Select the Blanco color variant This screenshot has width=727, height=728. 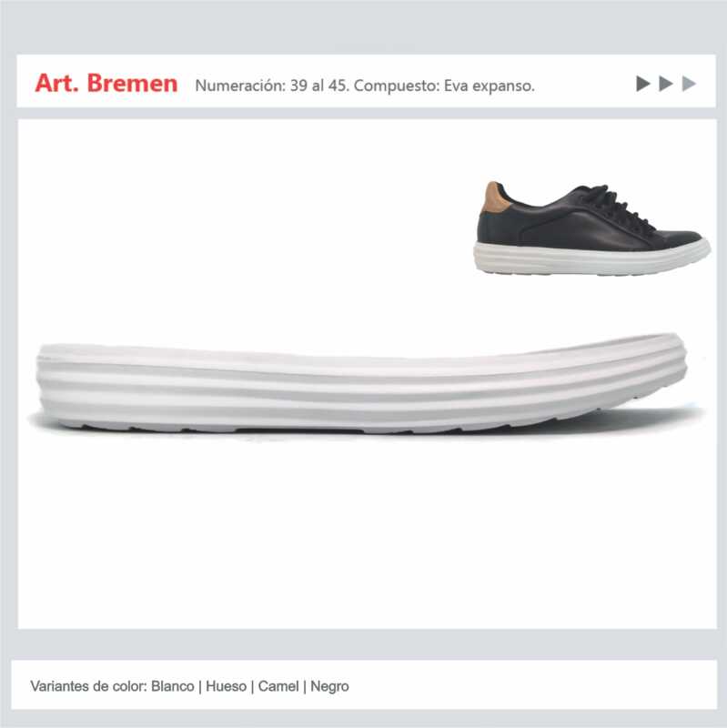[173, 686]
